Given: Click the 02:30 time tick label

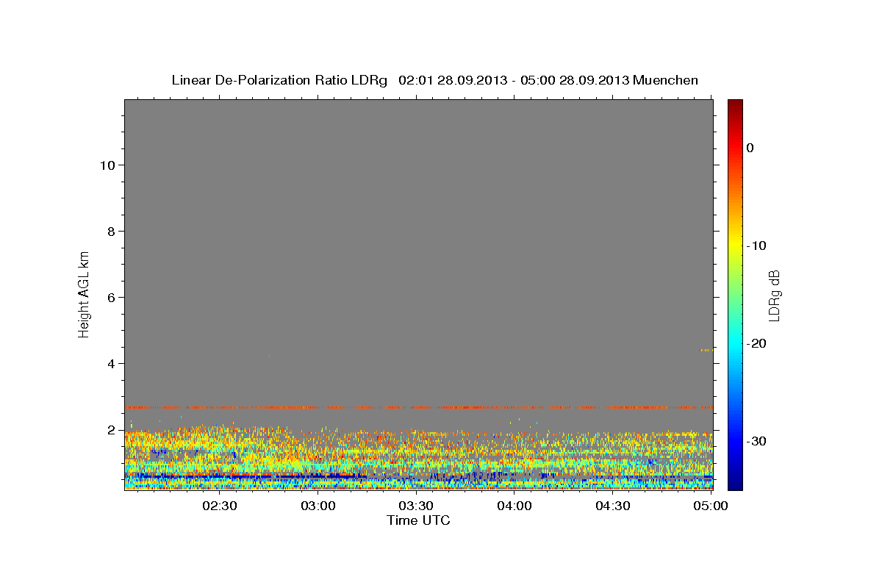Looking at the screenshot, I should pos(220,506).
